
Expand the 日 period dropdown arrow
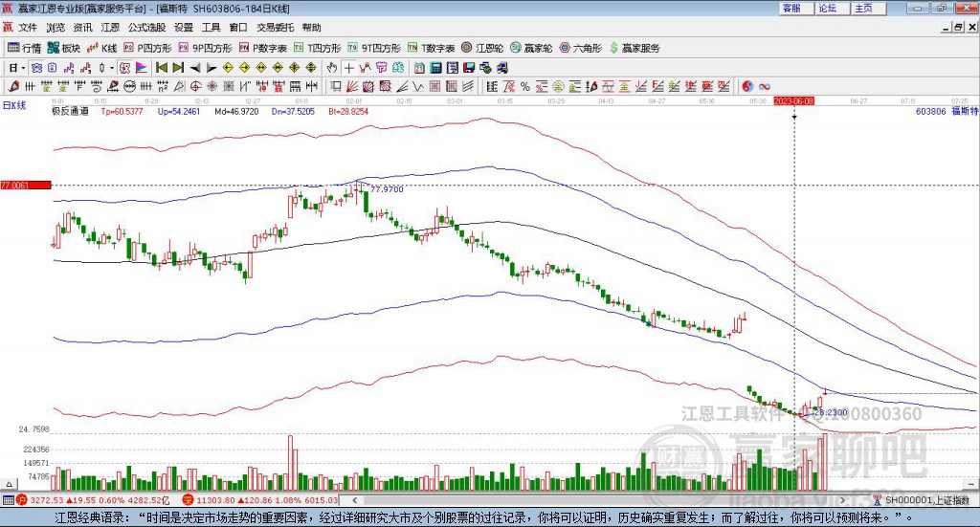coord(23,68)
